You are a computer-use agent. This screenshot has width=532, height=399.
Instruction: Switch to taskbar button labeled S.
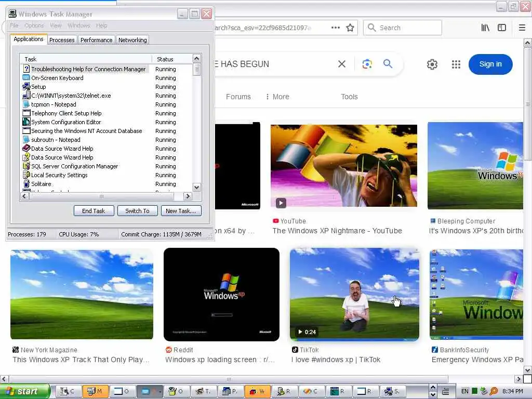(393, 391)
